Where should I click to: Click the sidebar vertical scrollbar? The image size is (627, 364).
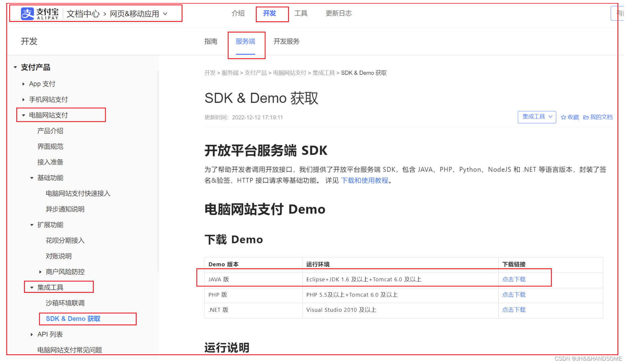click(158, 171)
